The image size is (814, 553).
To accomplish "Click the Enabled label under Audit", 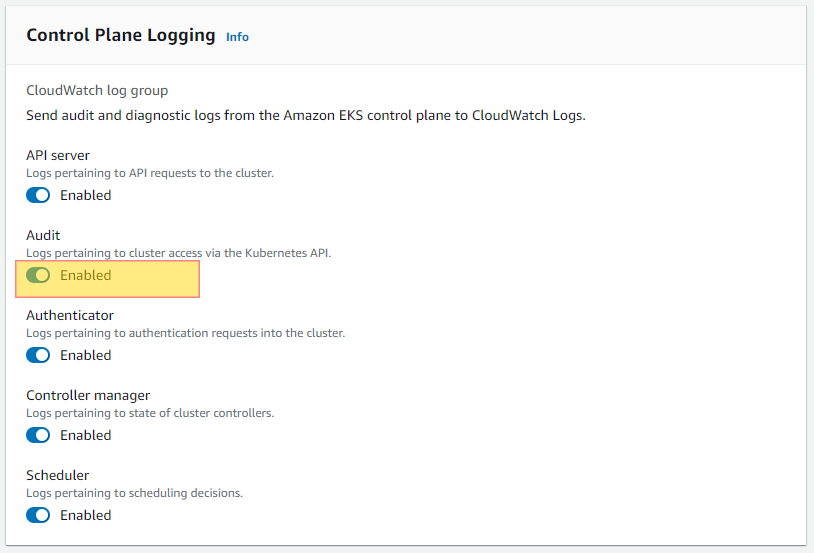I will tap(86, 275).
